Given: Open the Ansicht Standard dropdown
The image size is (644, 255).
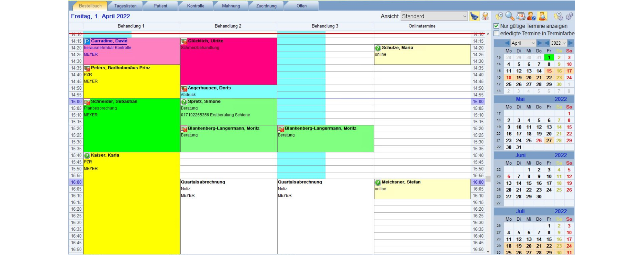Looking at the screenshot, I should click(x=434, y=16).
